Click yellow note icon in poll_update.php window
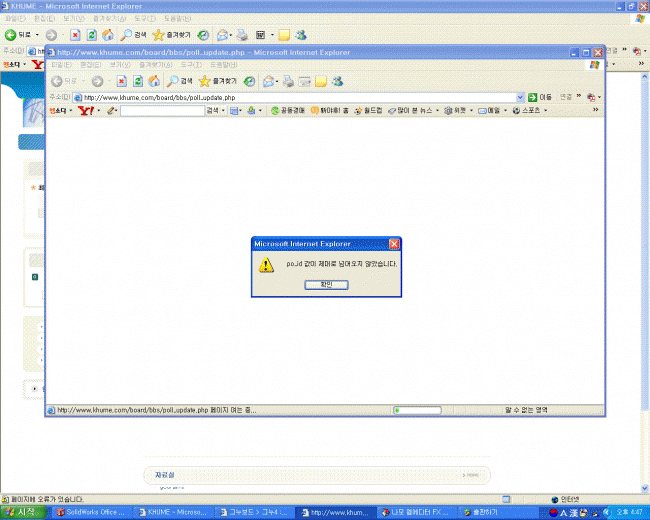Viewport: 650px width, 520px height. click(x=321, y=81)
